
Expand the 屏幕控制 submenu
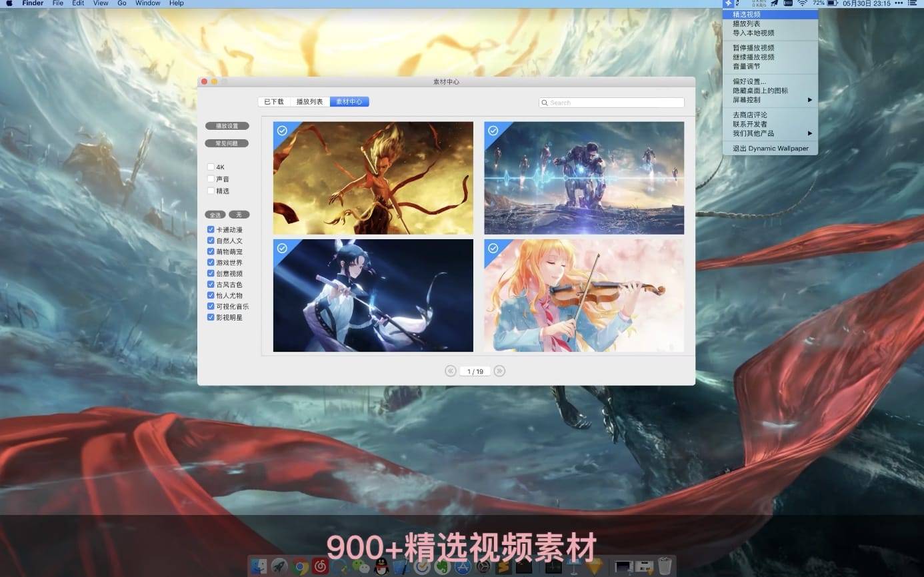[770, 100]
